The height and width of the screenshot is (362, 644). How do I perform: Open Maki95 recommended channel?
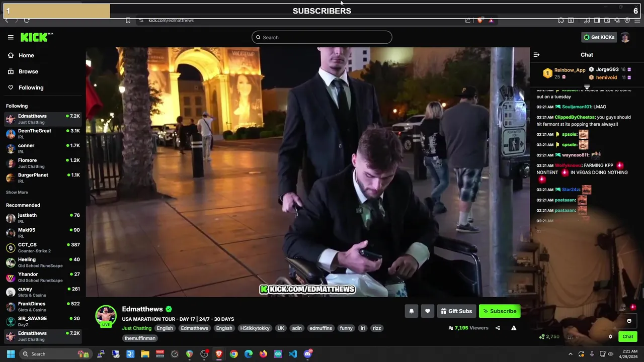coord(43,233)
